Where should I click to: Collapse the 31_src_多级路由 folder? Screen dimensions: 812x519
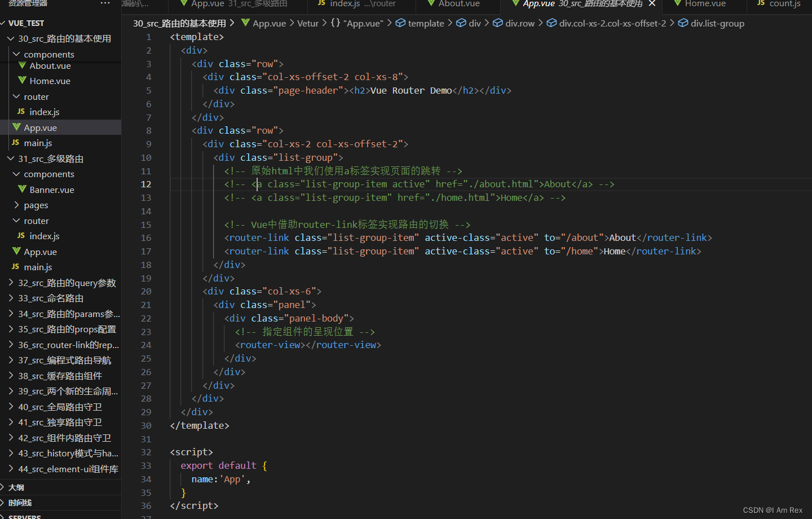[11, 159]
